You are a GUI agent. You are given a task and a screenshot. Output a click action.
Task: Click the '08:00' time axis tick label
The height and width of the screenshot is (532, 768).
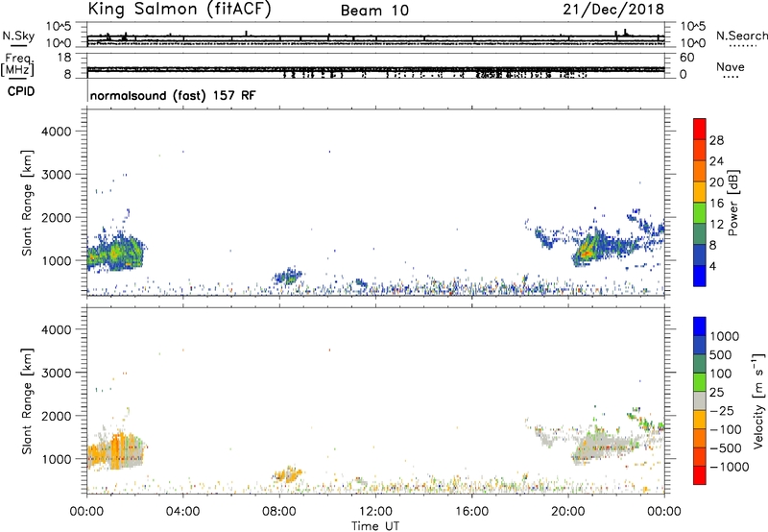(279, 512)
